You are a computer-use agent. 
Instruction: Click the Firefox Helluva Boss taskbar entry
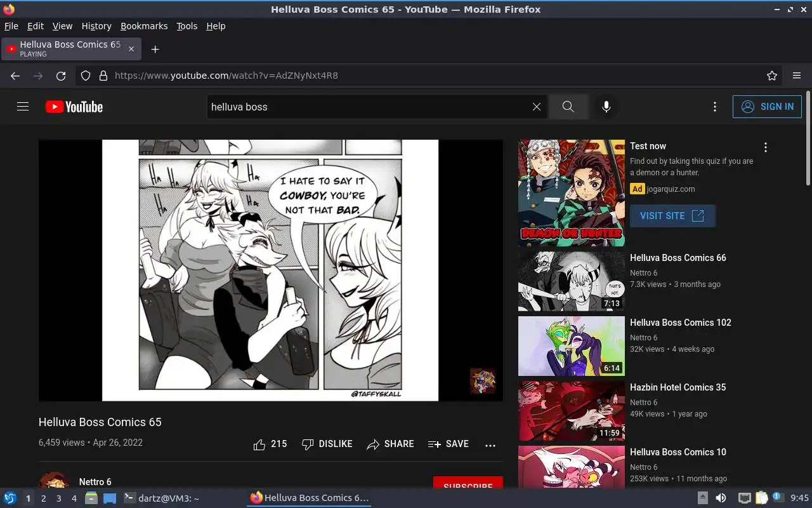(x=309, y=498)
